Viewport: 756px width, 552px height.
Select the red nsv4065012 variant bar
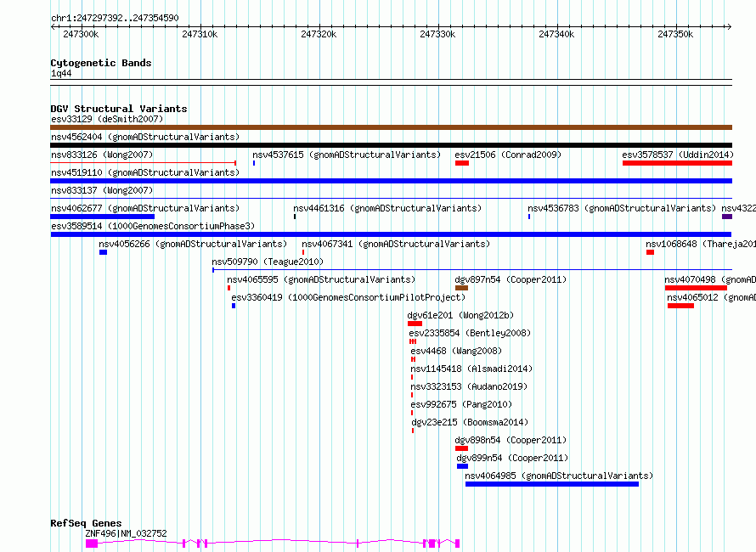(x=680, y=306)
